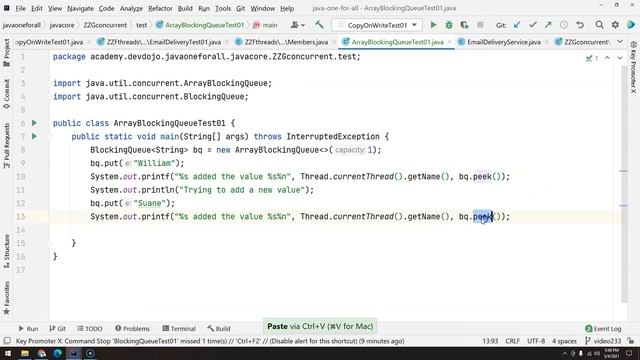640x360 pixels.
Task: Close the ArrayBlockingQueueTest01.java tab
Action: tap(449, 42)
